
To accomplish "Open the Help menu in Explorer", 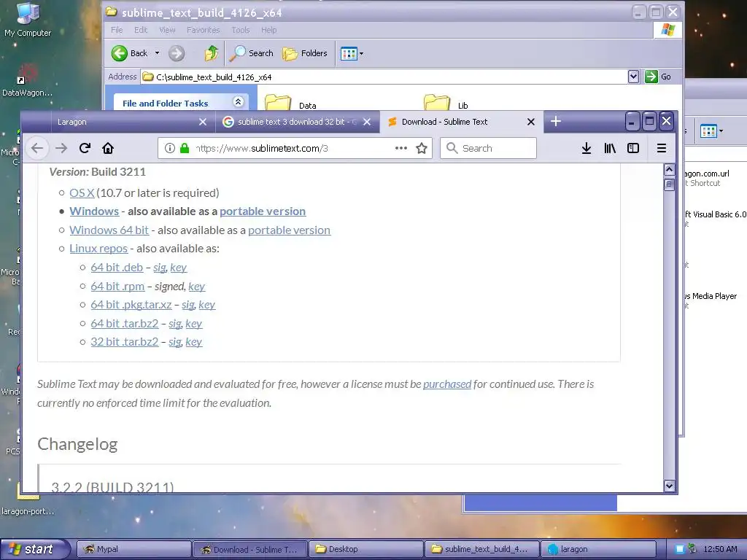I will click(268, 30).
